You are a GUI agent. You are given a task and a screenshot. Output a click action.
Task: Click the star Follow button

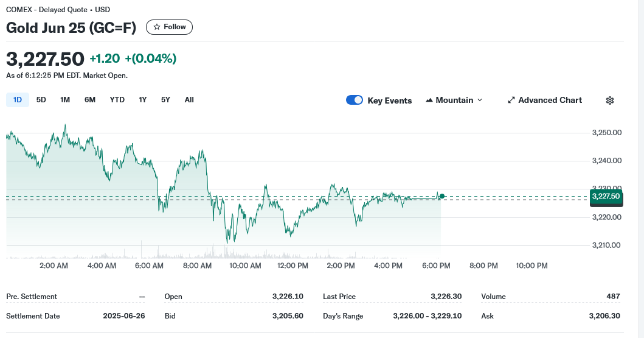[x=169, y=27]
